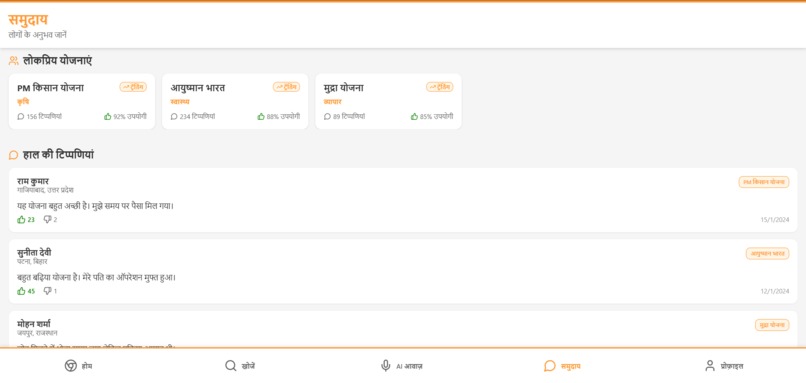The height and width of the screenshot is (383, 806).
Task: Click PM किसान योजना tag on राम कुमार's comment
Action: (x=764, y=182)
